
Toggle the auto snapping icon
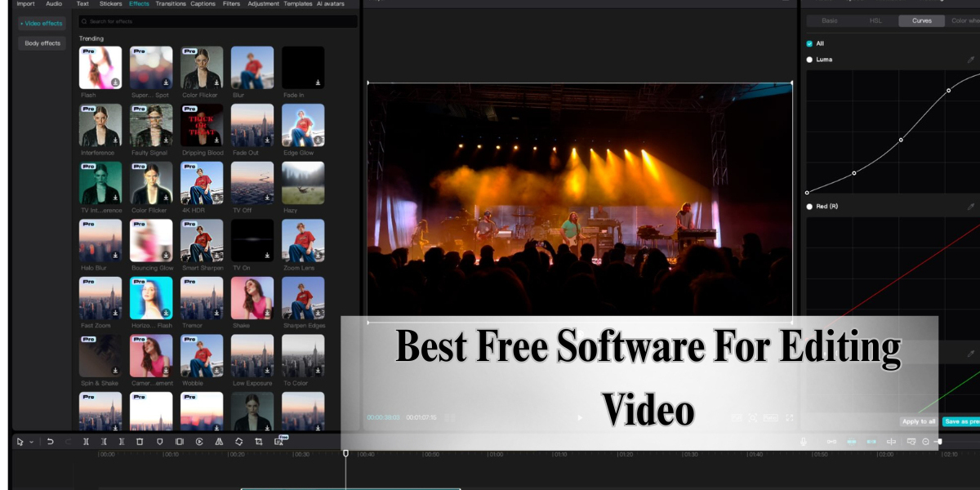[x=852, y=442]
